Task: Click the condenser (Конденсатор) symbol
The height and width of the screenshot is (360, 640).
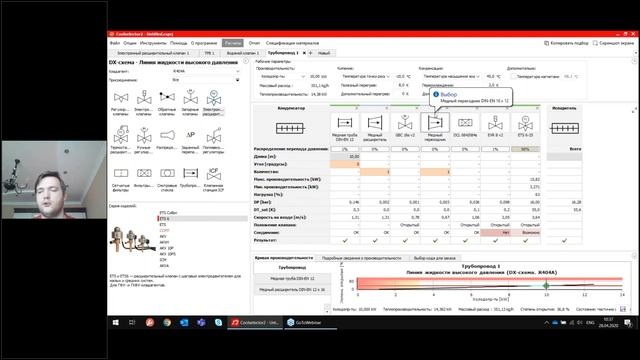Action: coord(290,129)
